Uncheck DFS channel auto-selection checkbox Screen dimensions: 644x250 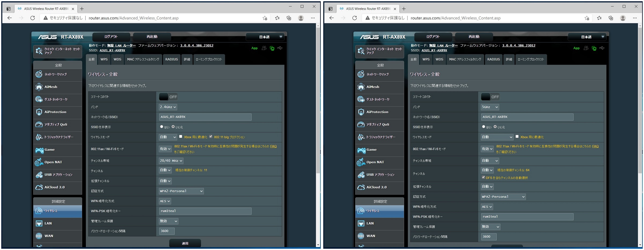click(483, 177)
